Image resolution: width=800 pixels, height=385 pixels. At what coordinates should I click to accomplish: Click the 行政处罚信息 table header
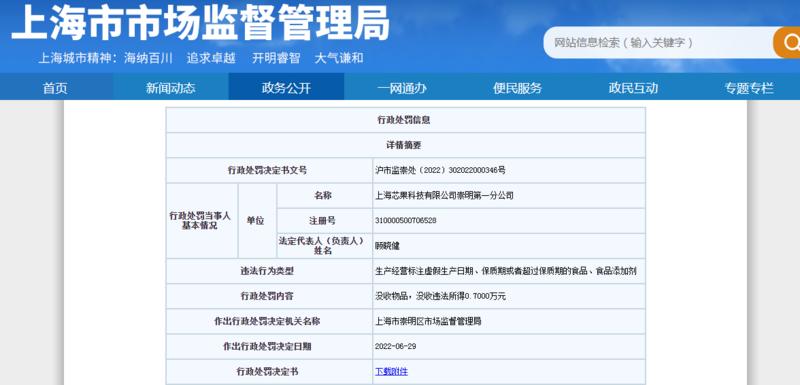point(406,120)
